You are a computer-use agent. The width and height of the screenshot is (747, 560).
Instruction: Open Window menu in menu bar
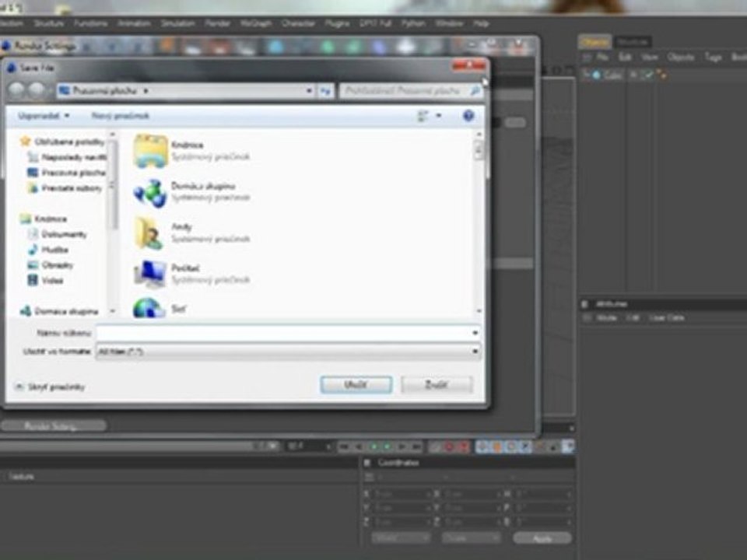449,23
